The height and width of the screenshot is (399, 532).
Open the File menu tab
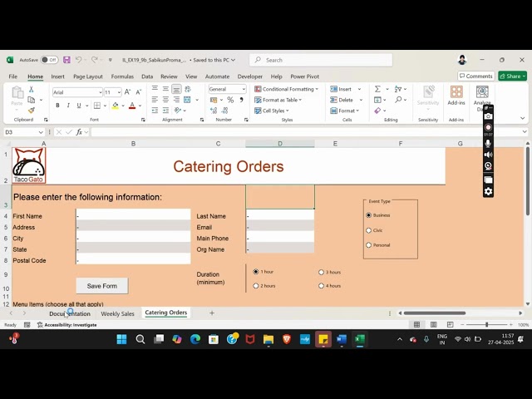pyautogui.click(x=13, y=76)
